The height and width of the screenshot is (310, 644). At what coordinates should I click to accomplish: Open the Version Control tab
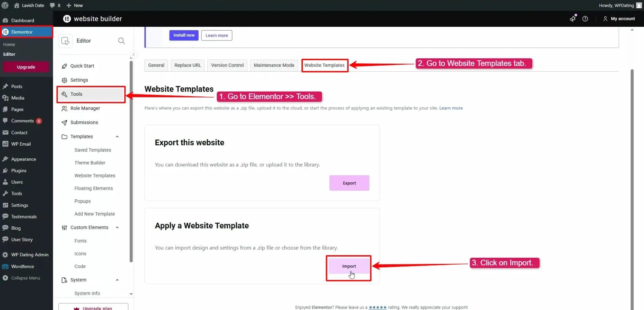[x=227, y=65]
